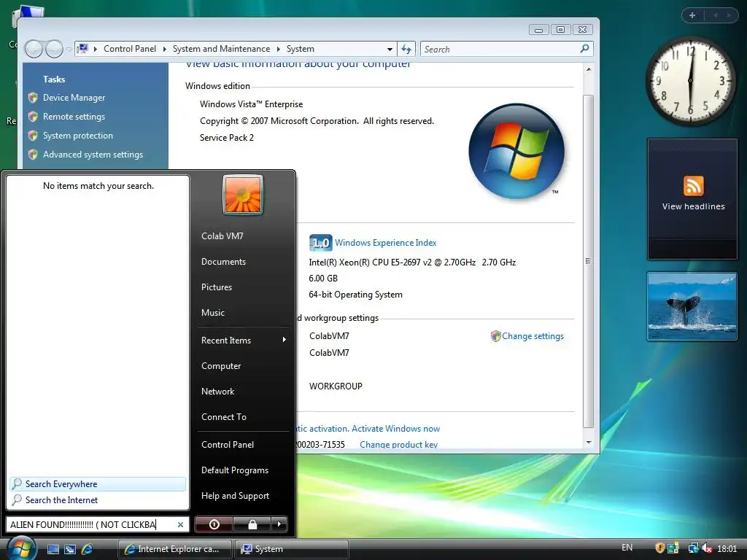Open the Start orb button
Image resolution: width=747 pixels, height=560 pixels.
coord(21,548)
